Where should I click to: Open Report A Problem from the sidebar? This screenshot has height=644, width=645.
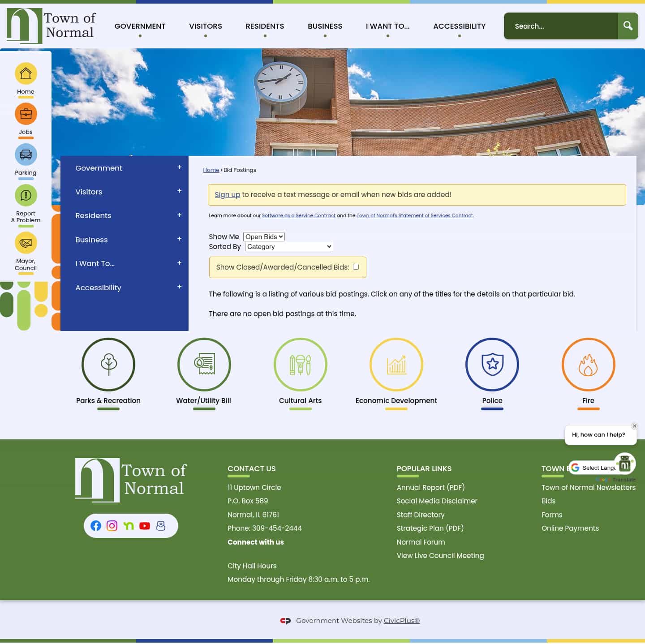26,195
